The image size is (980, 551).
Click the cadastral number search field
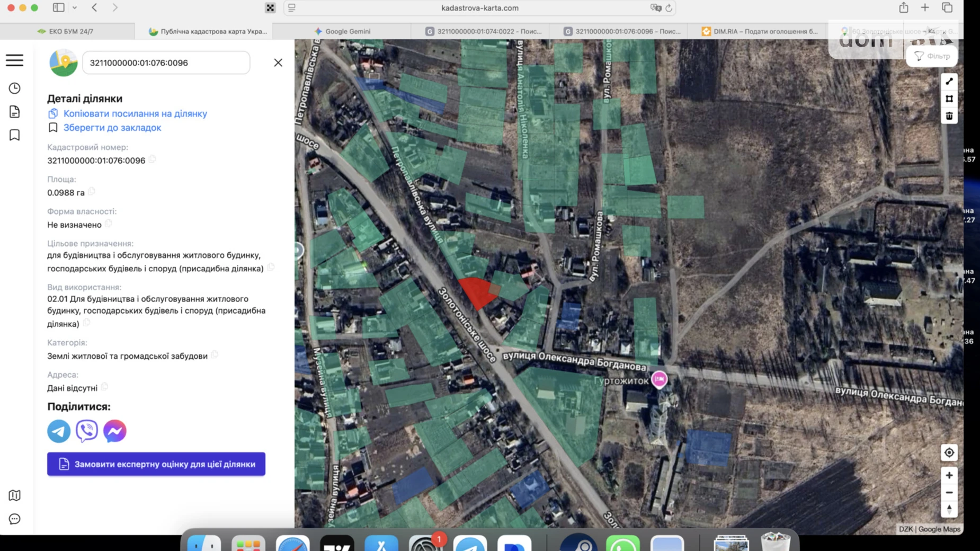click(x=165, y=63)
